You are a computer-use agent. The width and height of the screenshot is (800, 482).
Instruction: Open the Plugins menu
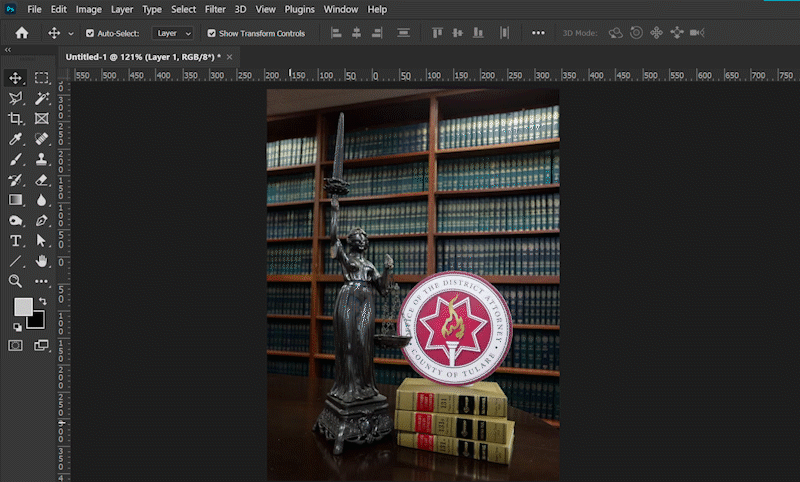pyautogui.click(x=299, y=9)
